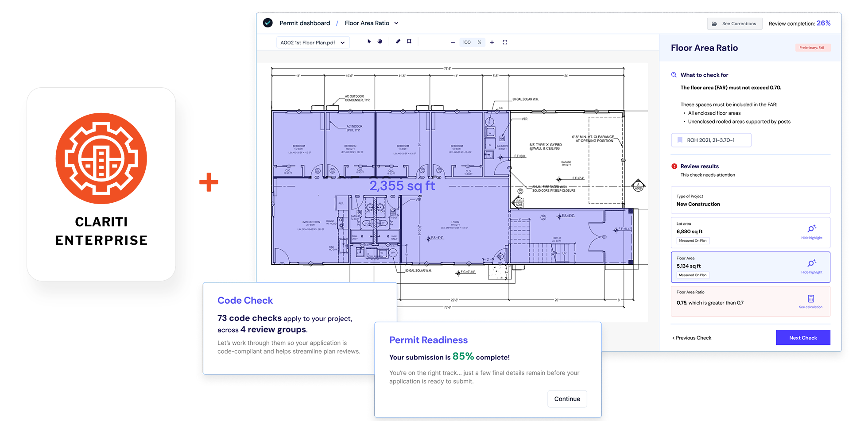Select the ruler measure tool
Screen dimensions: 868x421
(398, 42)
